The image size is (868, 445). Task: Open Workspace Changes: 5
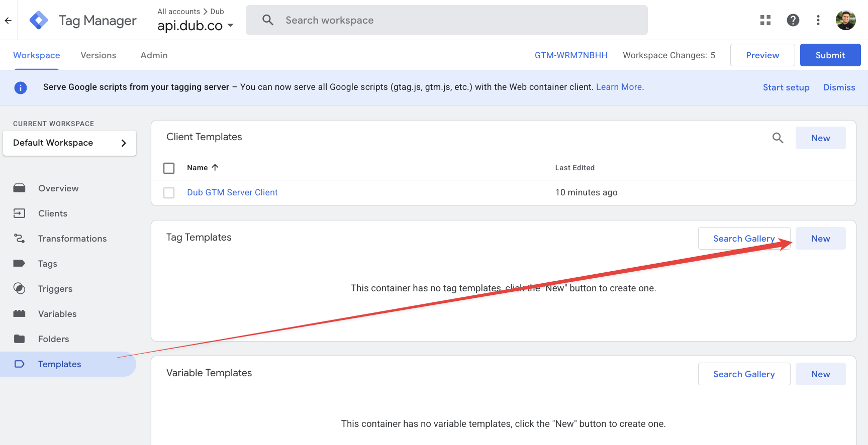coord(669,55)
